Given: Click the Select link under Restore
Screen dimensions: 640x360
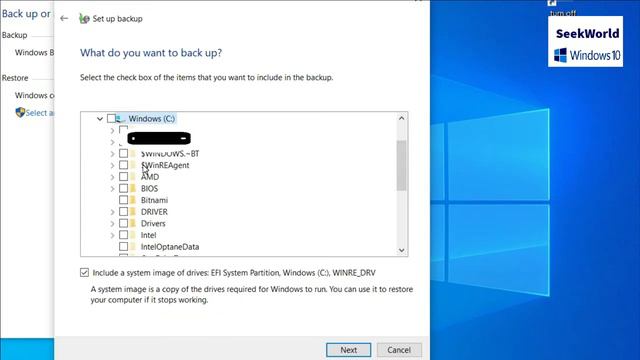Looking at the screenshot, I should pos(40,113).
